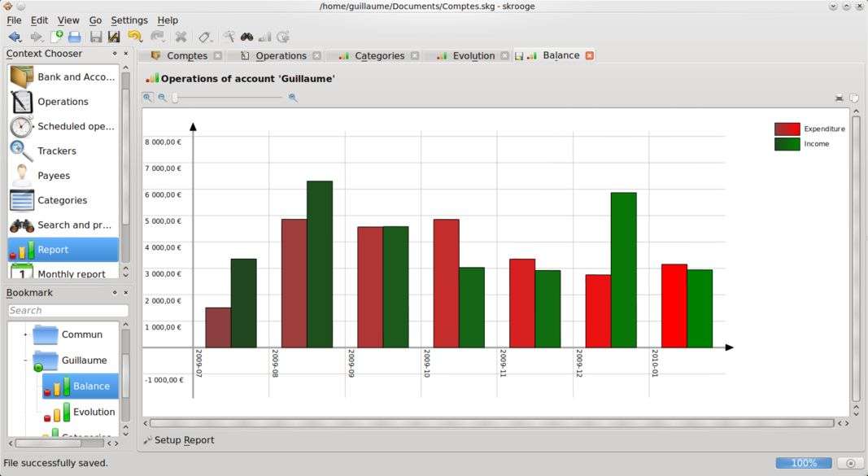This screenshot has width=868, height=476.
Task: Click the blue back arrow icon
Action: [x=15, y=37]
